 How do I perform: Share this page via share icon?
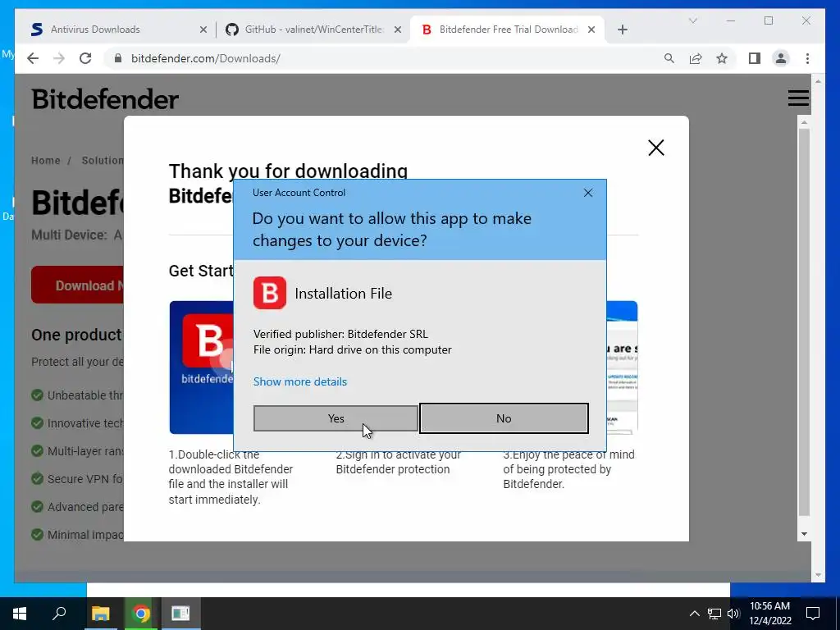coord(696,58)
